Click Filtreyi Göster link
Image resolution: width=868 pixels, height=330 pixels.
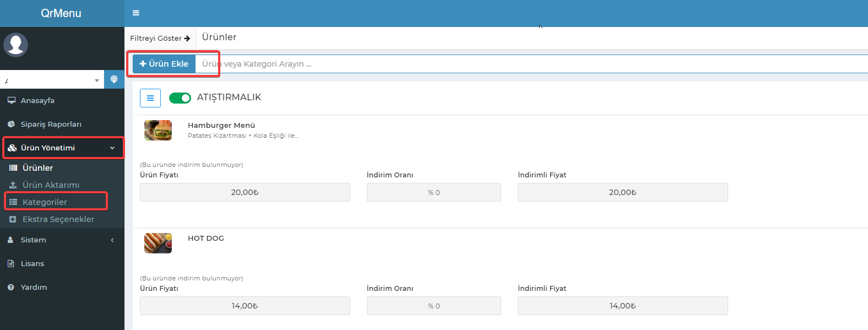[160, 38]
